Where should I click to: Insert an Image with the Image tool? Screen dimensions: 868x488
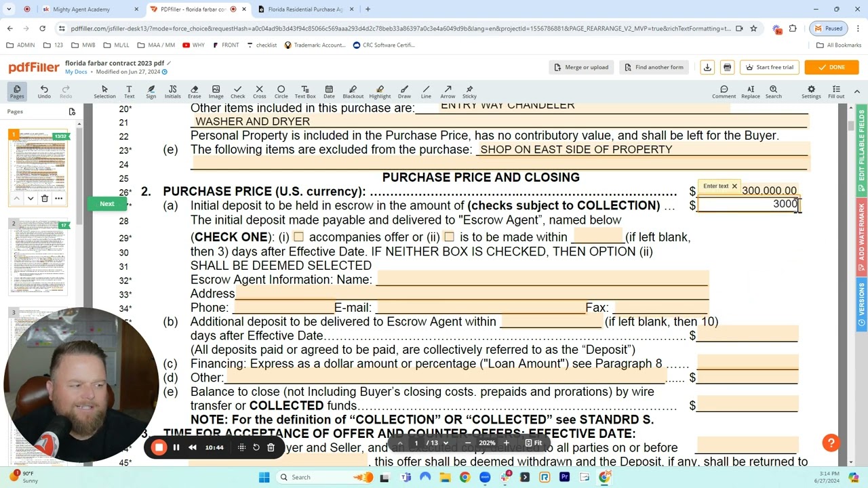216,91
